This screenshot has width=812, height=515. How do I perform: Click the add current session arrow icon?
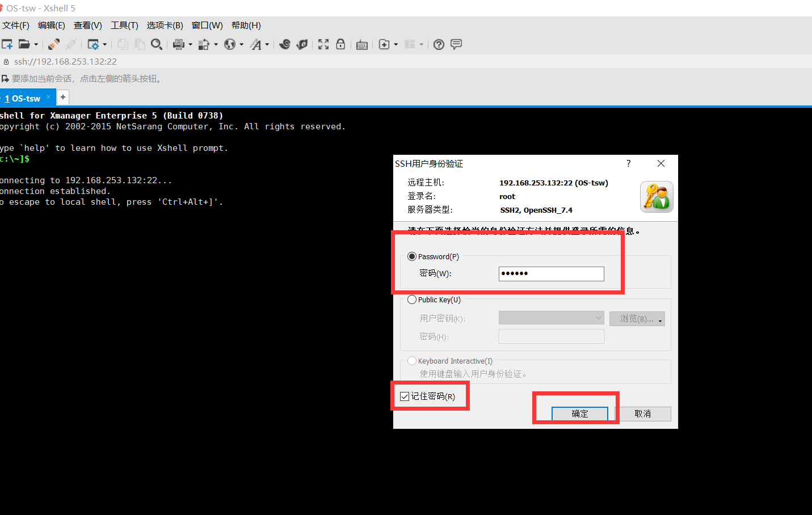click(5, 79)
